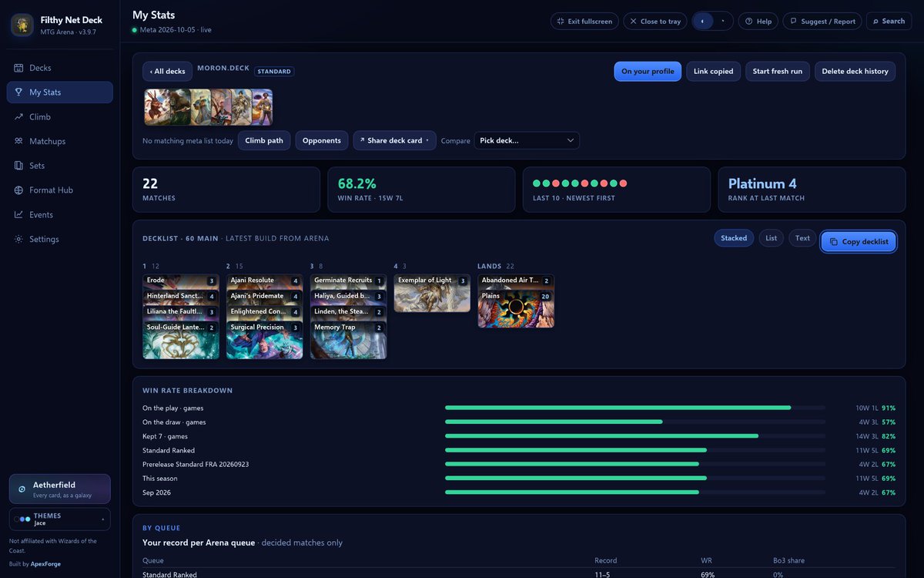The height and width of the screenshot is (578, 924).
Task: Click the Copy decklist button
Action: [x=859, y=241]
